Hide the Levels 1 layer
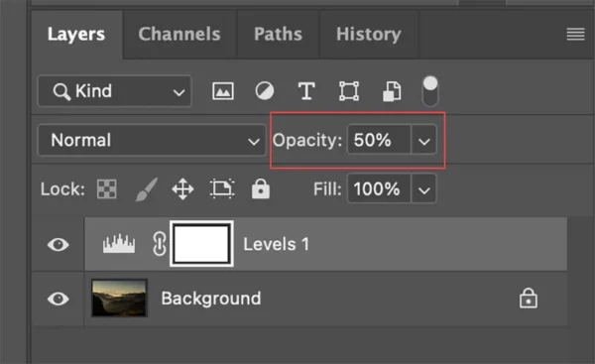The image size is (595, 364). pos(59,244)
